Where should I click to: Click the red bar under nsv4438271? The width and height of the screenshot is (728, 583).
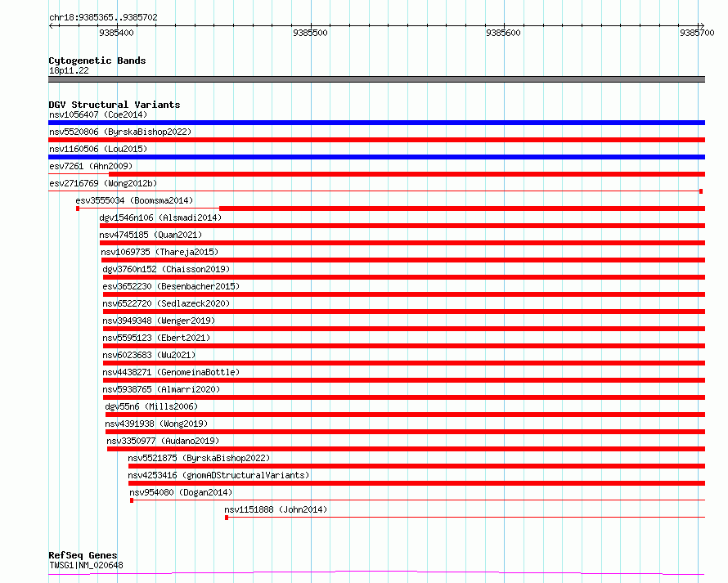[404, 380]
